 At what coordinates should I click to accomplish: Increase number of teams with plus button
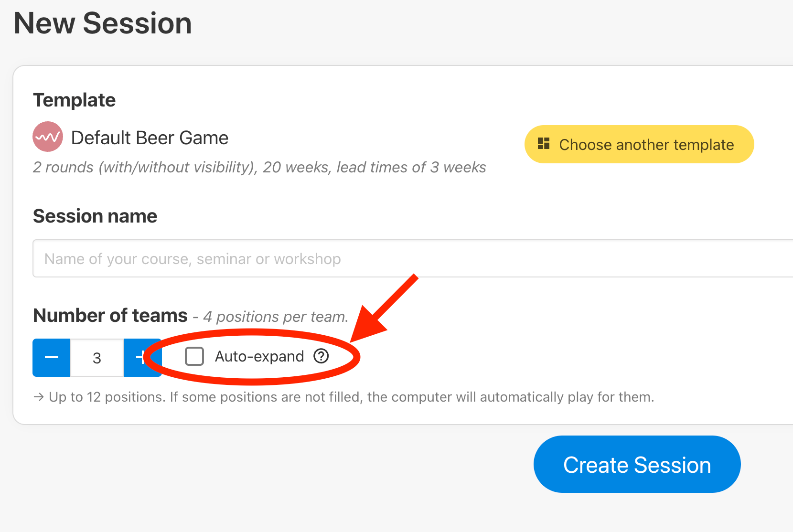(x=142, y=358)
